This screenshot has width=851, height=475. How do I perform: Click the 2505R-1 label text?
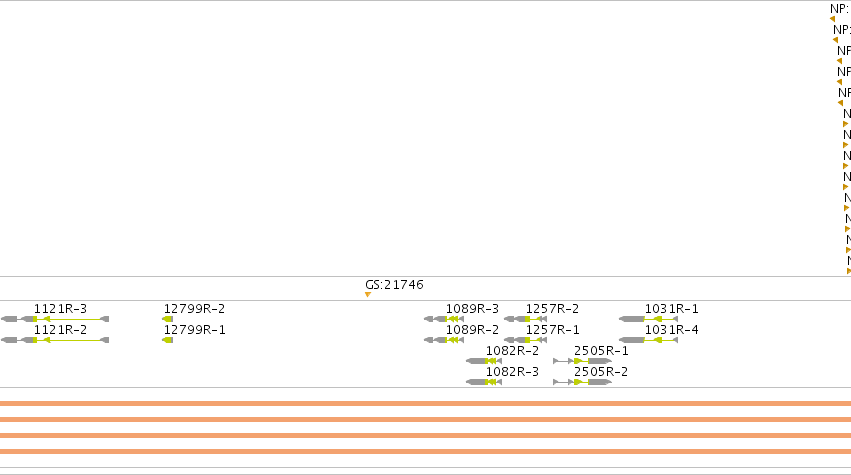coord(601,351)
